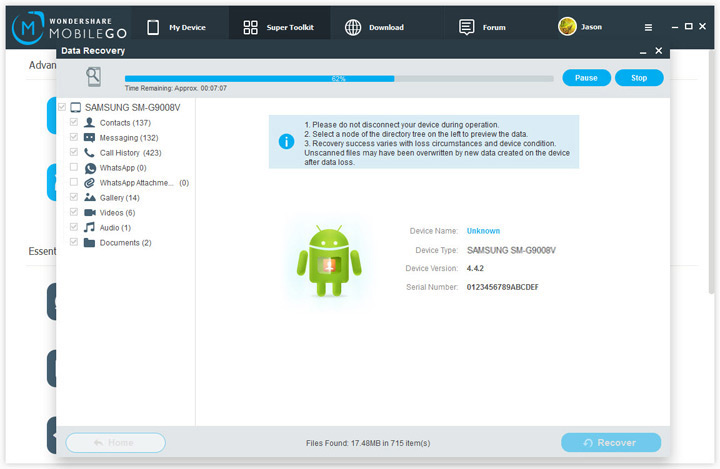Click the serial number 0123456789ABCDEF

tap(502, 287)
